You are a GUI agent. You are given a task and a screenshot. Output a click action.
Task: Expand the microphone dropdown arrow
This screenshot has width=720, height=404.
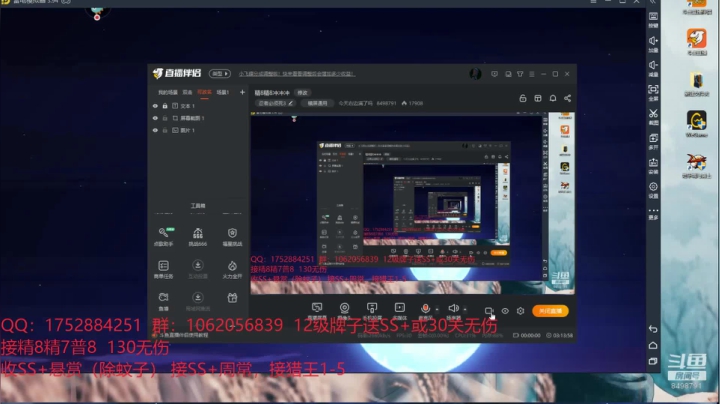437,309
